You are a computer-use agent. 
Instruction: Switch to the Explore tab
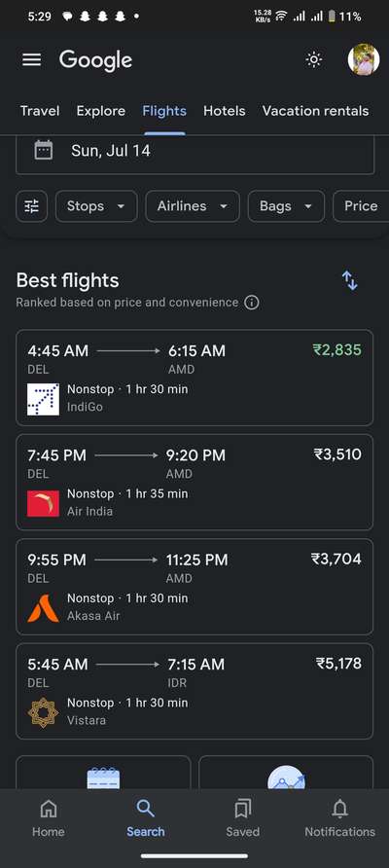101,111
